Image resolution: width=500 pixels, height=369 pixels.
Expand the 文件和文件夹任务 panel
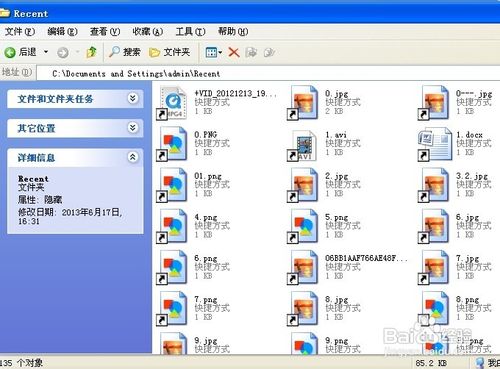point(133,98)
